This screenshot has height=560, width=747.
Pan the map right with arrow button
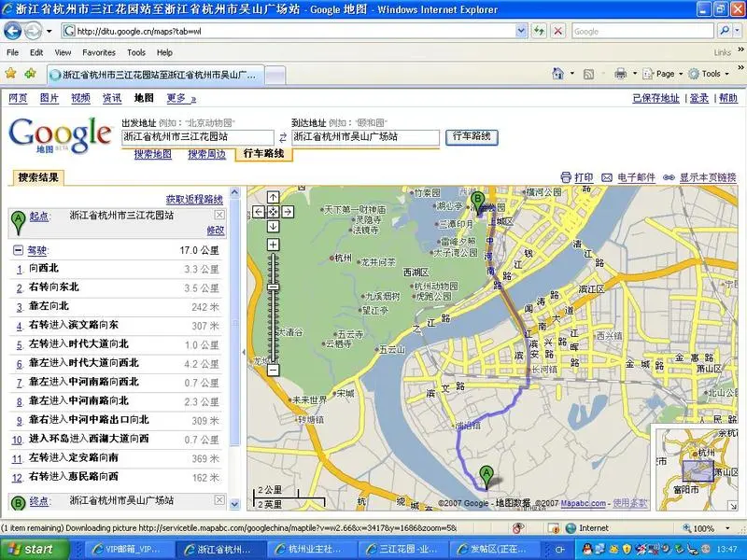[x=288, y=212]
